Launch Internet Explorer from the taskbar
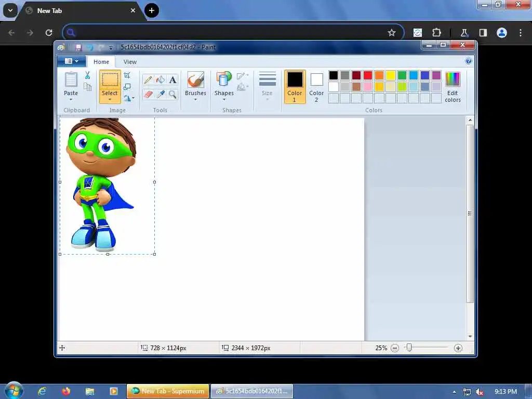532x399 pixels. 42,391
